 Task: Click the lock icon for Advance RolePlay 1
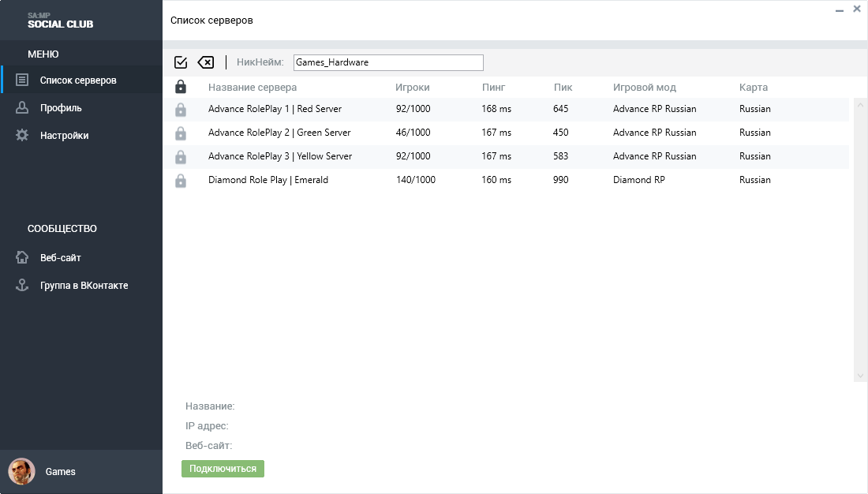click(181, 110)
